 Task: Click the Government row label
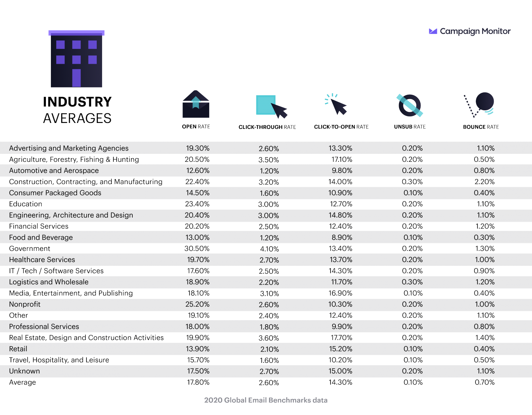30,249
